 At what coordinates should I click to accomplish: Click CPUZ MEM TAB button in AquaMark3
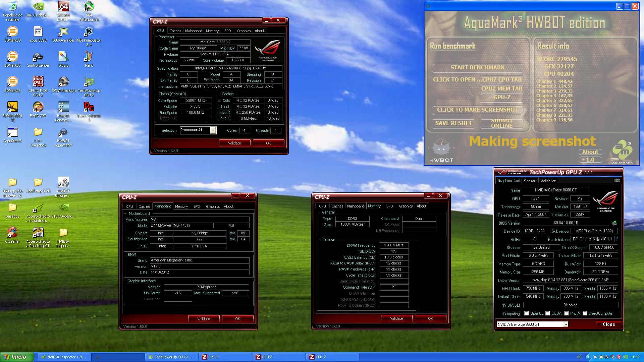pos(502,88)
